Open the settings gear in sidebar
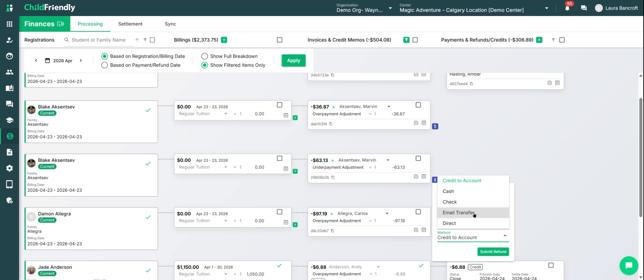Viewport: 644px width, 280px height. pyautogui.click(x=9, y=168)
